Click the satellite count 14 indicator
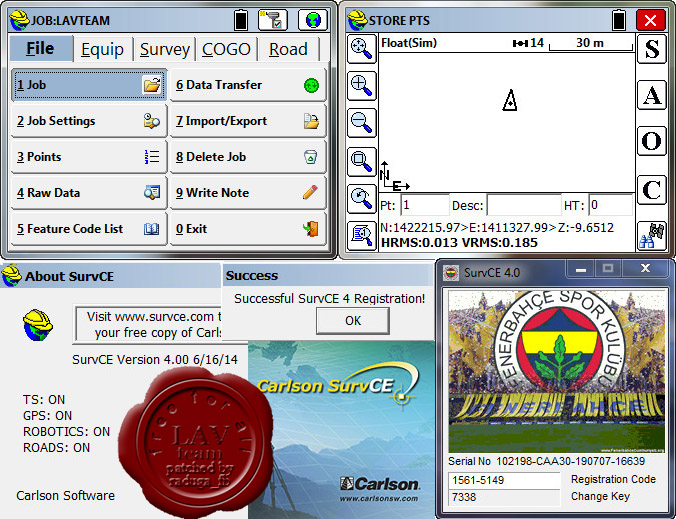The height and width of the screenshot is (519, 676). coord(528,43)
